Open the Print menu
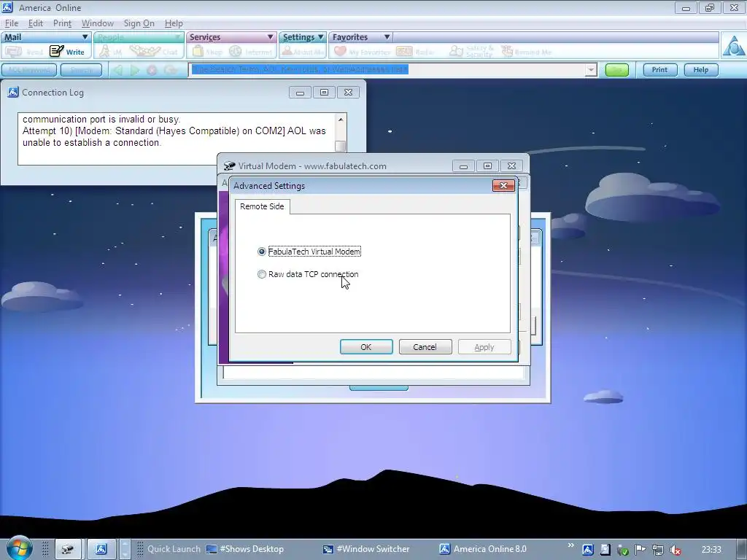This screenshot has width=747, height=560. [62, 23]
